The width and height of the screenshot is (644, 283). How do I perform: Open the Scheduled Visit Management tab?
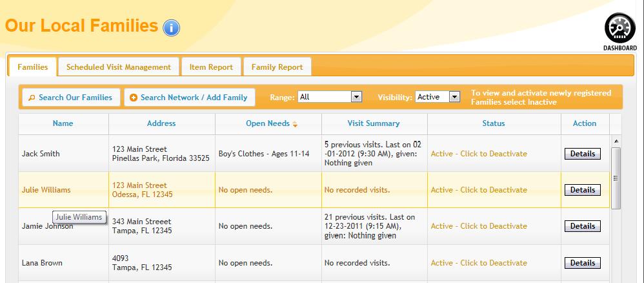pos(119,67)
